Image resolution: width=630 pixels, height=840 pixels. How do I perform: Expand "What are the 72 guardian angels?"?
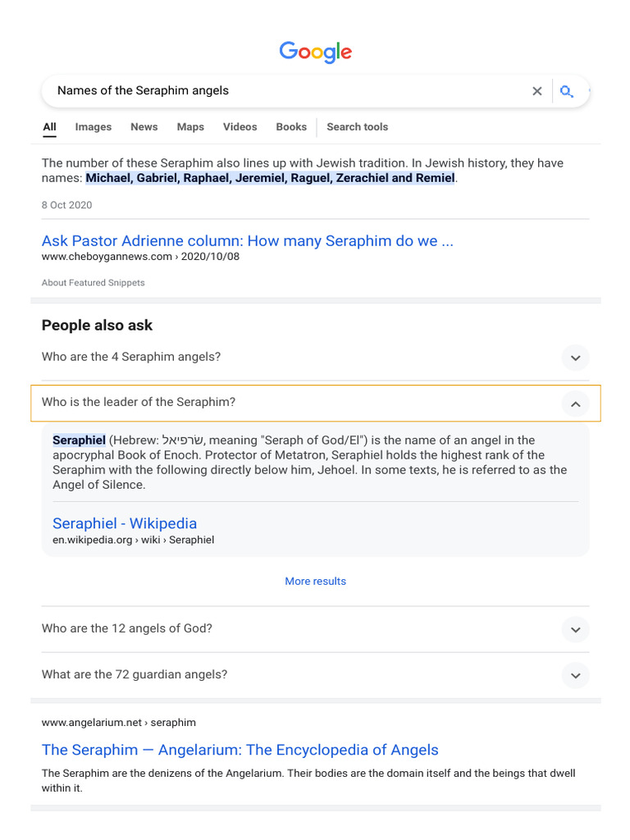[x=575, y=675]
